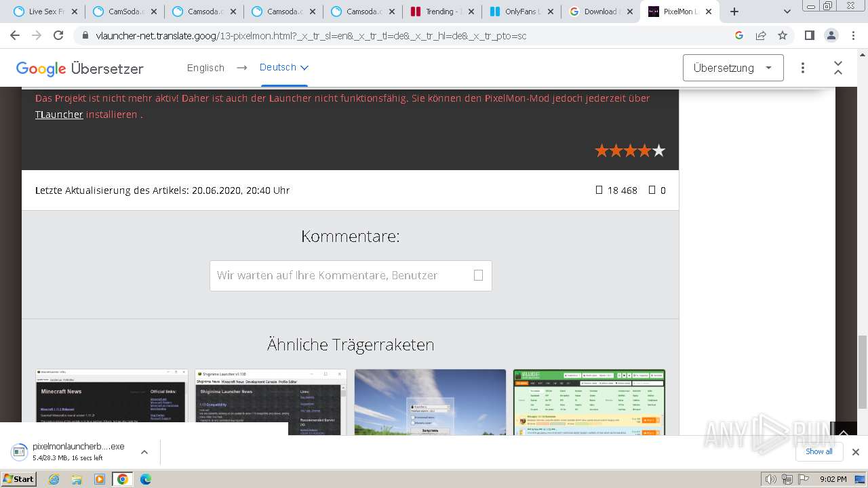
Task: Share this page via address bar icon
Action: tap(761, 36)
